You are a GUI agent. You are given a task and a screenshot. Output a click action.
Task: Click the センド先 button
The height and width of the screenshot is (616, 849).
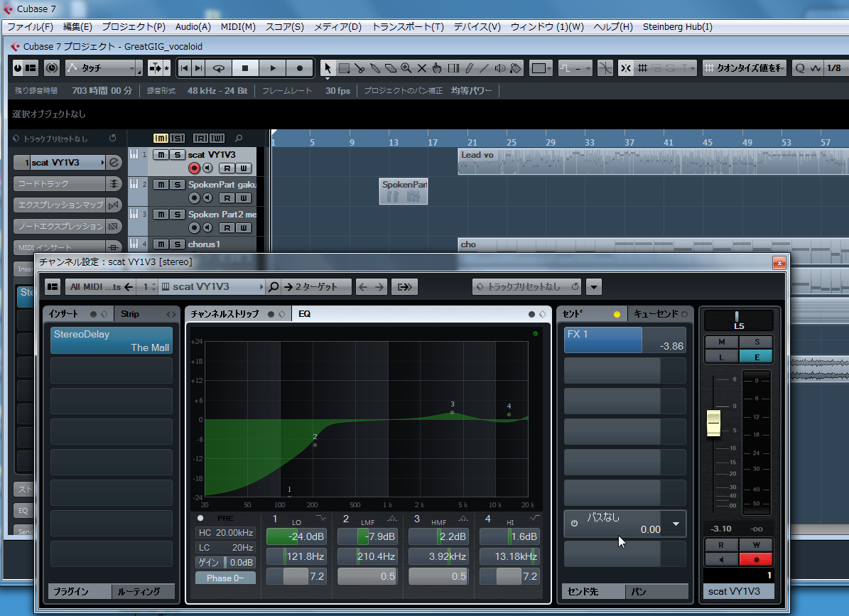click(x=593, y=592)
